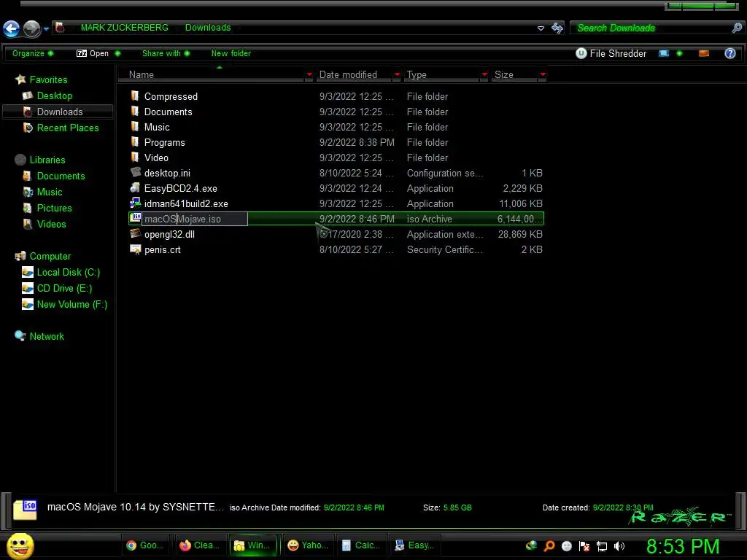The width and height of the screenshot is (747, 560).
Task: Open the Type column filter arrow
Action: 484,75
